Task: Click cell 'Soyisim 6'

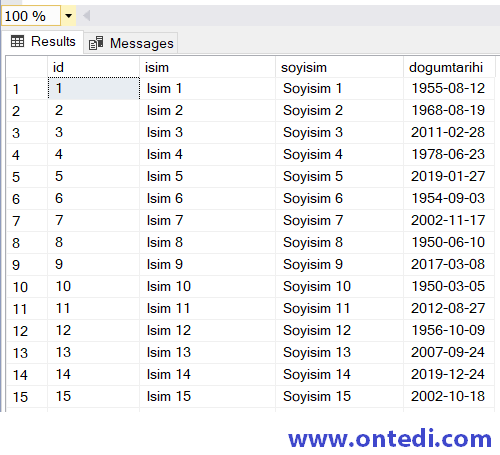Action: coord(340,199)
